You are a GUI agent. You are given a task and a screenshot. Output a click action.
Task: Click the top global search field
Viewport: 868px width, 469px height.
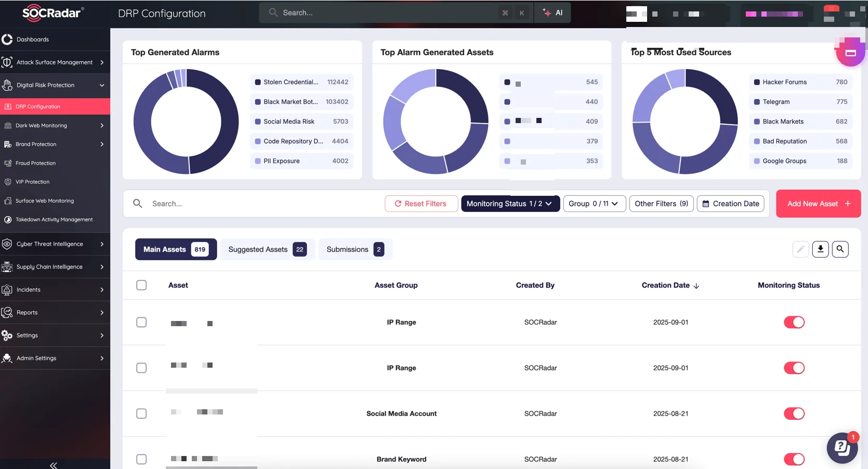pyautogui.click(x=396, y=12)
